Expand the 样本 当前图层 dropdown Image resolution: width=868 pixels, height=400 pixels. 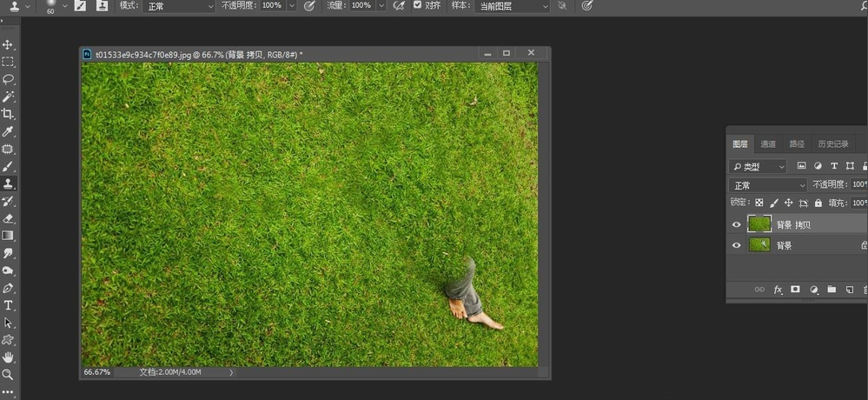(x=513, y=6)
